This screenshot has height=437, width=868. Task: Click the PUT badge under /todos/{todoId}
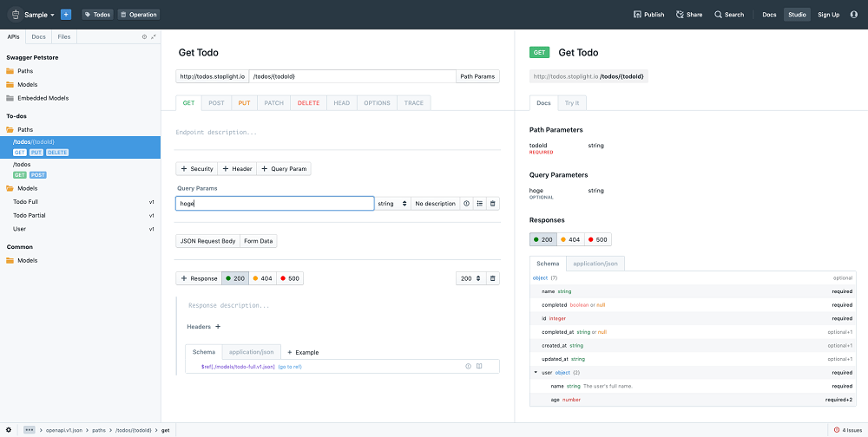[36, 153]
